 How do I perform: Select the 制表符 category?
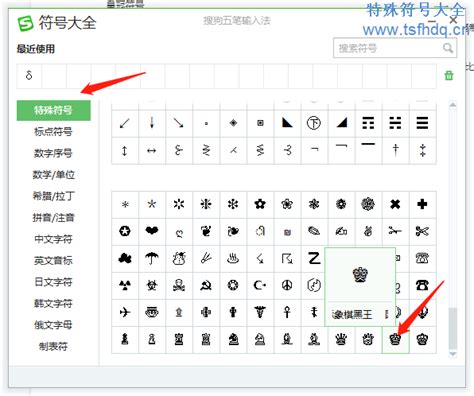click(53, 346)
